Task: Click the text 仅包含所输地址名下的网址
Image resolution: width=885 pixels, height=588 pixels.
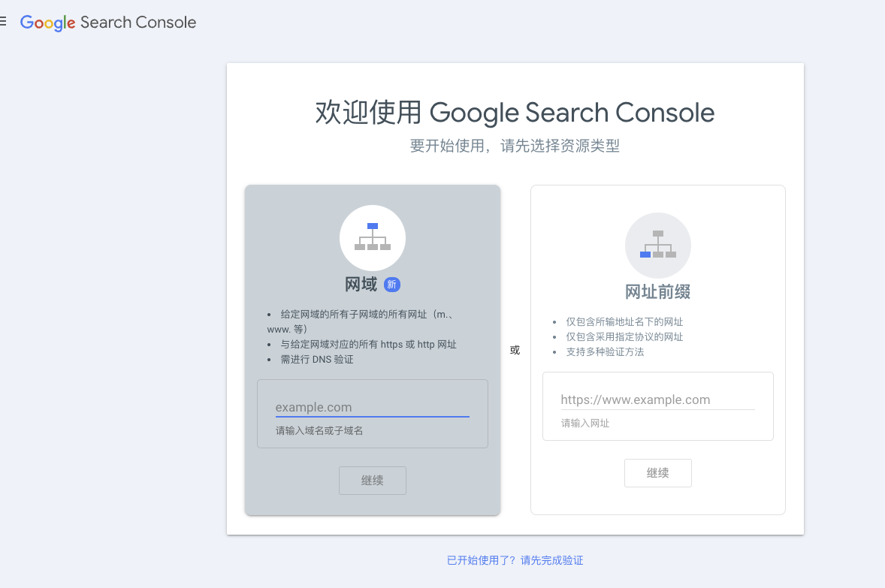Action: pyautogui.click(x=625, y=321)
